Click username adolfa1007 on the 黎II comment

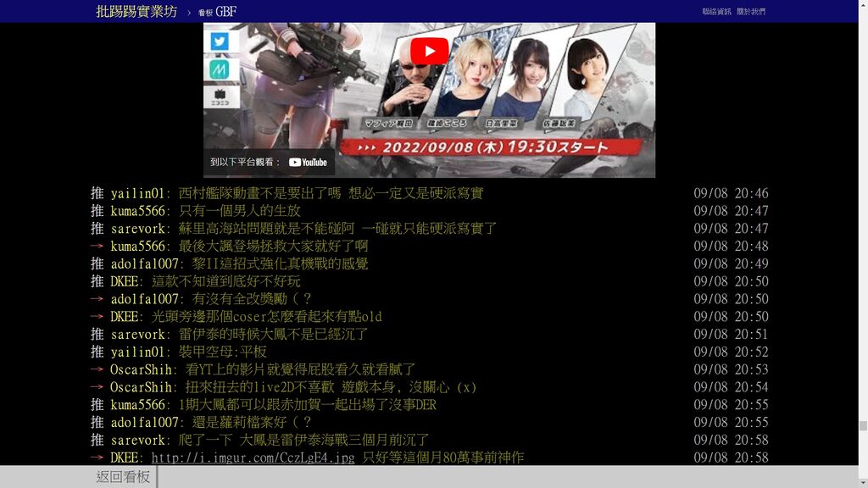tap(144, 264)
